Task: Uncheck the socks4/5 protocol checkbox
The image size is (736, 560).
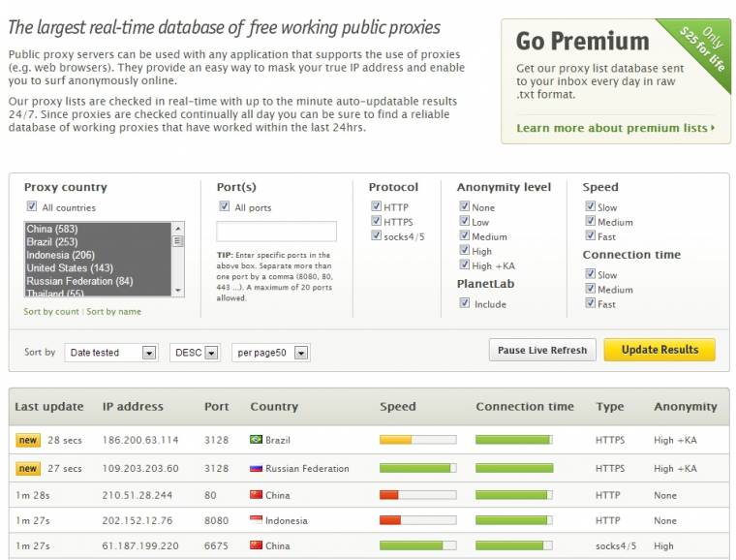Action: click(376, 235)
